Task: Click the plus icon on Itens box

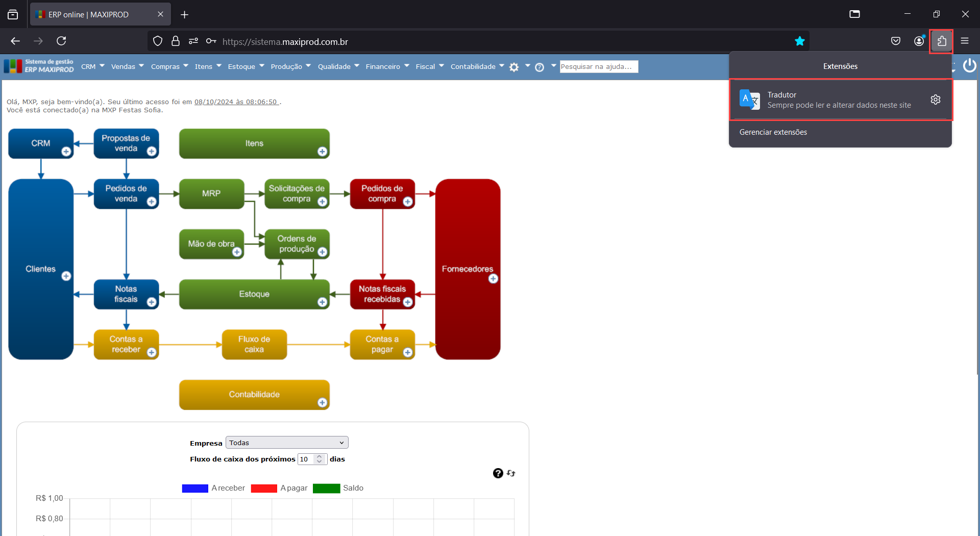Action: click(x=322, y=152)
